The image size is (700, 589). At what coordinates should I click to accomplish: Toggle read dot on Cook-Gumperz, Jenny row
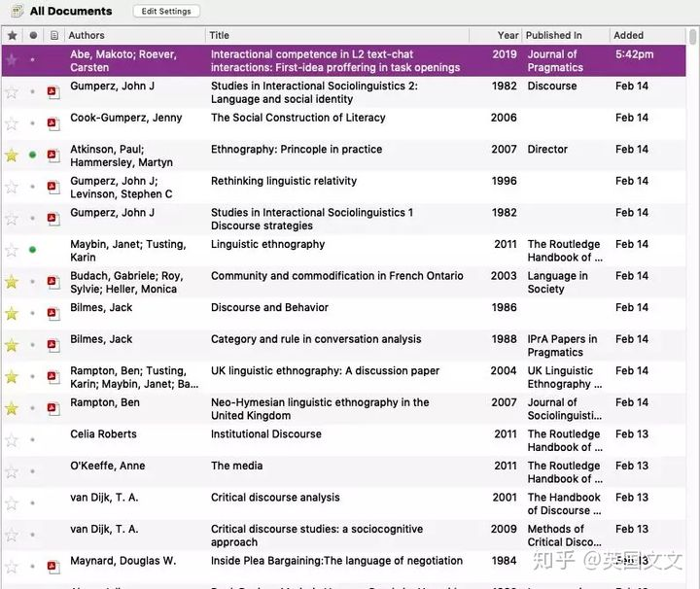pos(33,123)
